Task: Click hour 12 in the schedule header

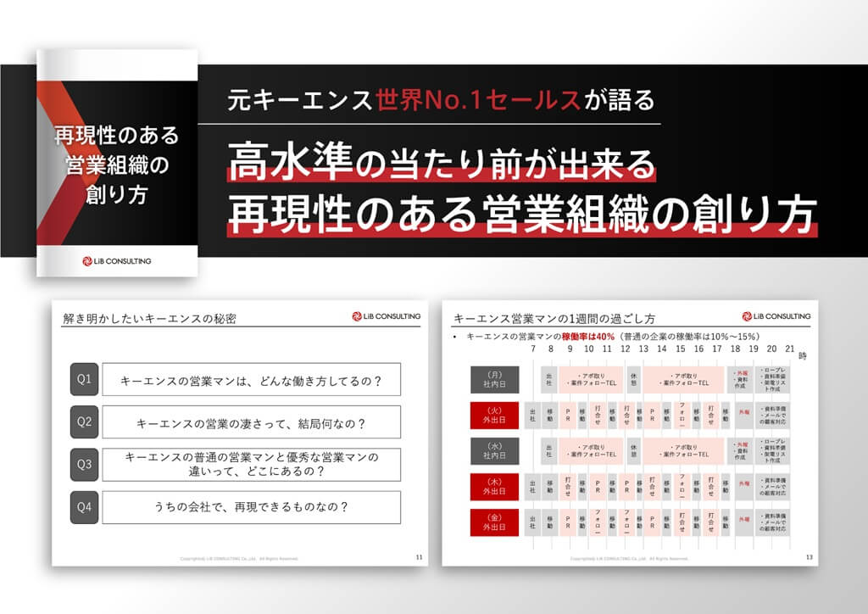Action: click(x=625, y=349)
